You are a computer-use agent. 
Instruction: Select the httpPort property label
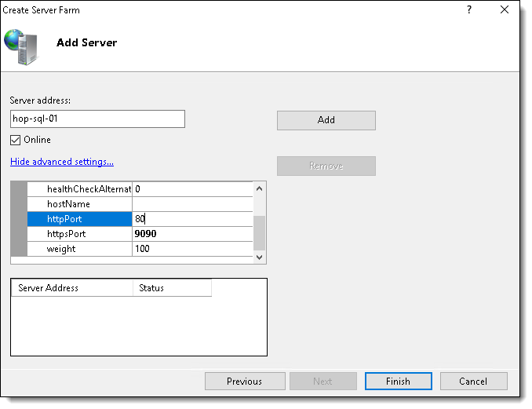point(80,219)
